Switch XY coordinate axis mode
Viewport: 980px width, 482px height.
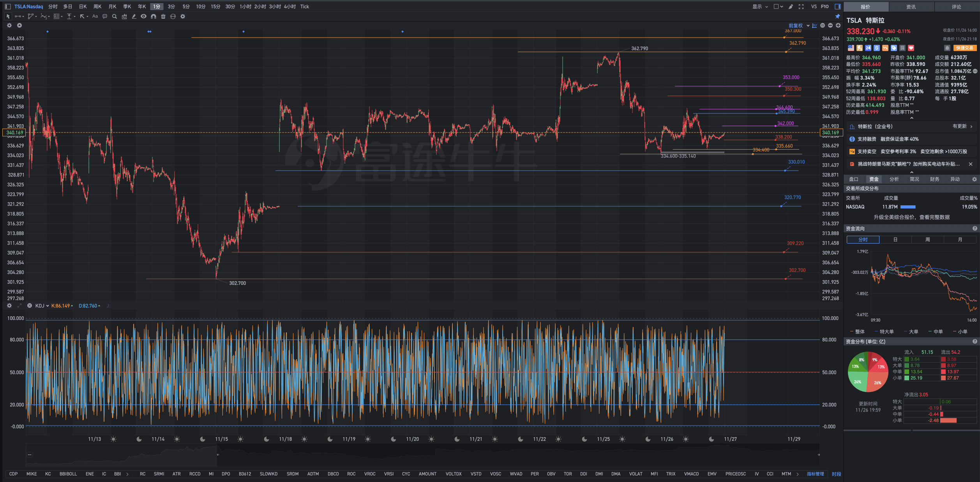tap(814, 26)
